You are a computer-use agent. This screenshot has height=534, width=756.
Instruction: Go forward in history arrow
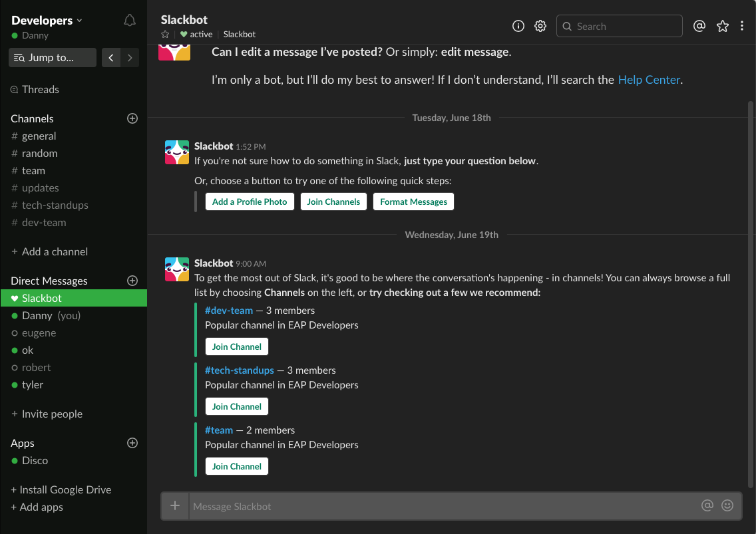coord(130,57)
